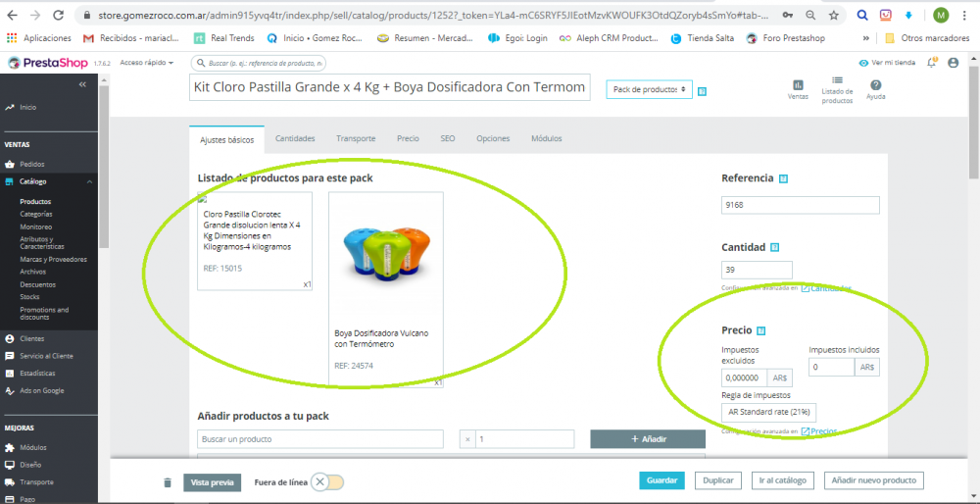Screen dimensions: 980x504
Task: Switch to the Opciones tab
Action: [x=493, y=139]
